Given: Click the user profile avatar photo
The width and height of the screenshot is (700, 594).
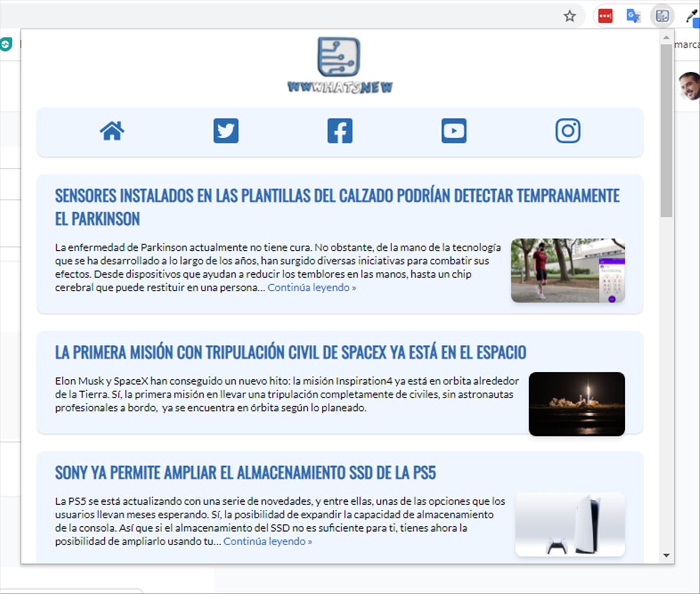Looking at the screenshot, I should coord(689,86).
